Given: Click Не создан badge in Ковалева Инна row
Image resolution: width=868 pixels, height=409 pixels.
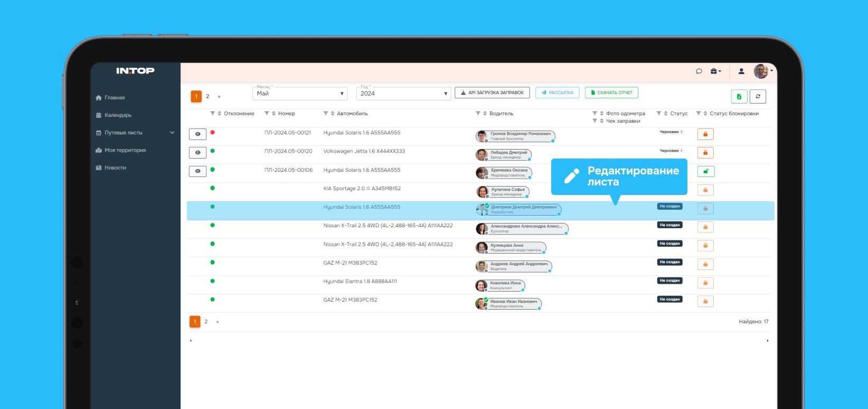Looking at the screenshot, I should tap(669, 281).
